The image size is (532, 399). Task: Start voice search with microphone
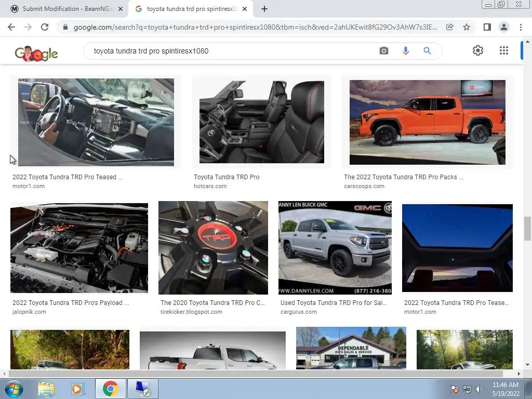point(405,51)
